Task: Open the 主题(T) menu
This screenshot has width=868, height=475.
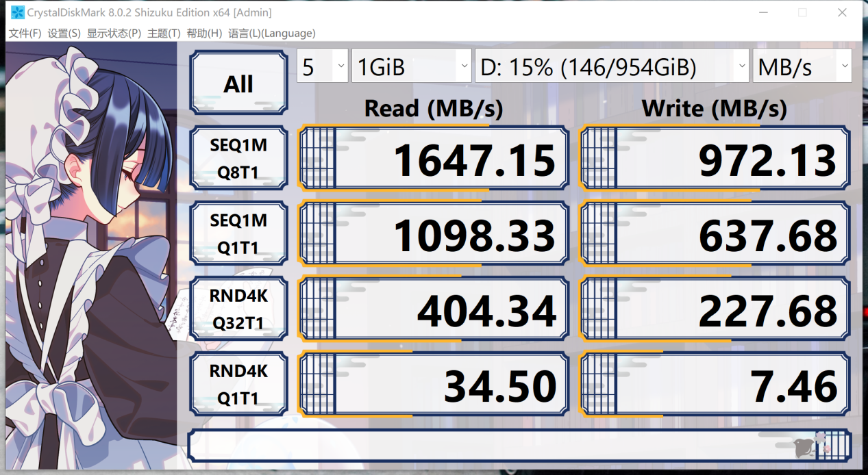Action: pos(164,33)
